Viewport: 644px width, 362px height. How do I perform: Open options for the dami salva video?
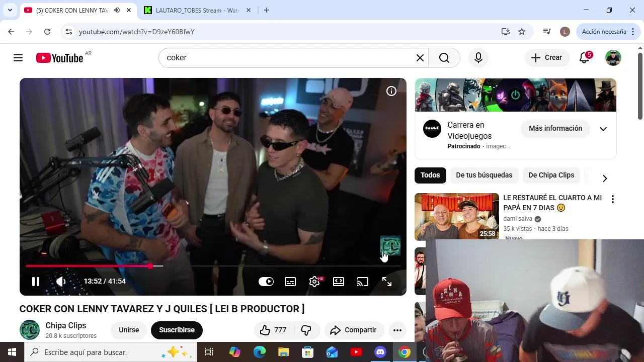pyautogui.click(x=612, y=199)
